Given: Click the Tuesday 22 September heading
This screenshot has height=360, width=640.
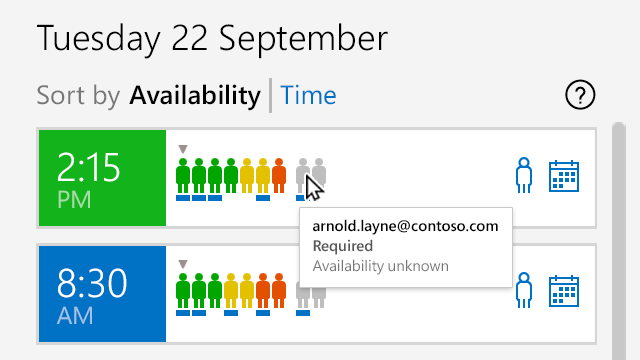Looking at the screenshot, I should click(212, 39).
